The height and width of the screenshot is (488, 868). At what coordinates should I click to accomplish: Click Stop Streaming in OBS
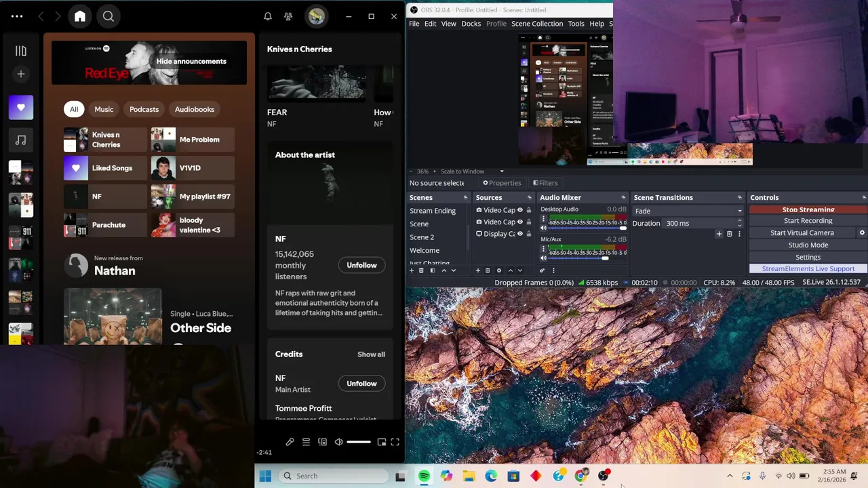pyautogui.click(x=808, y=209)
